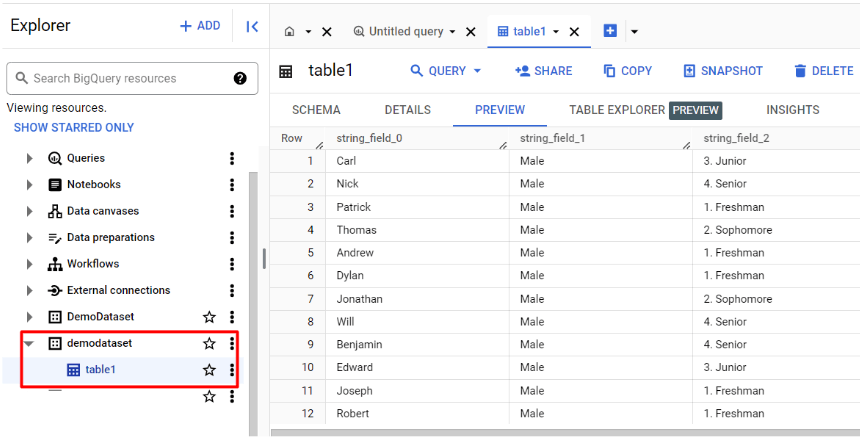Click the blue new-tab plus icon

(610, 31)
